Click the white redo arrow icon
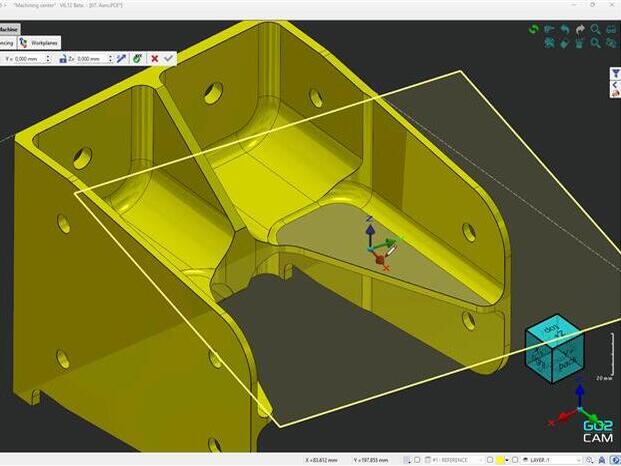The image size is (621, 466). [x=580, y=30]
